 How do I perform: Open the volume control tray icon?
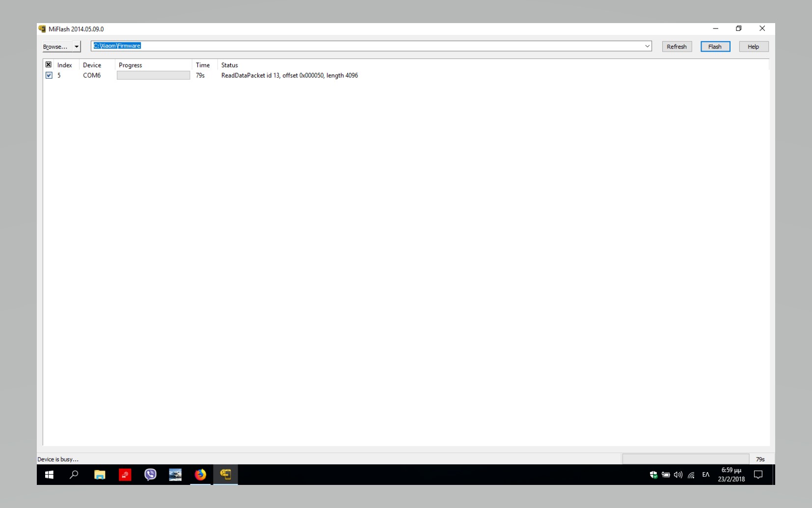[x=678, y=475]
